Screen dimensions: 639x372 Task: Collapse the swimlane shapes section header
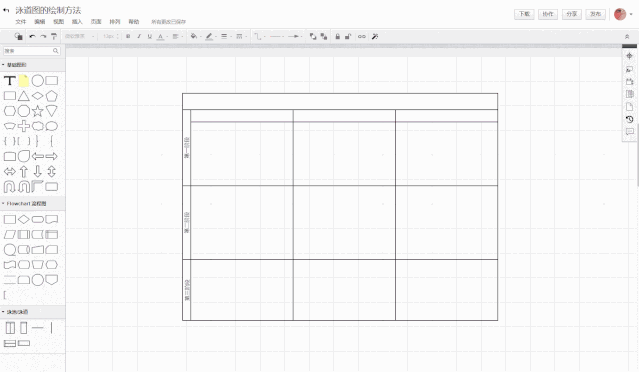point(33,312)
